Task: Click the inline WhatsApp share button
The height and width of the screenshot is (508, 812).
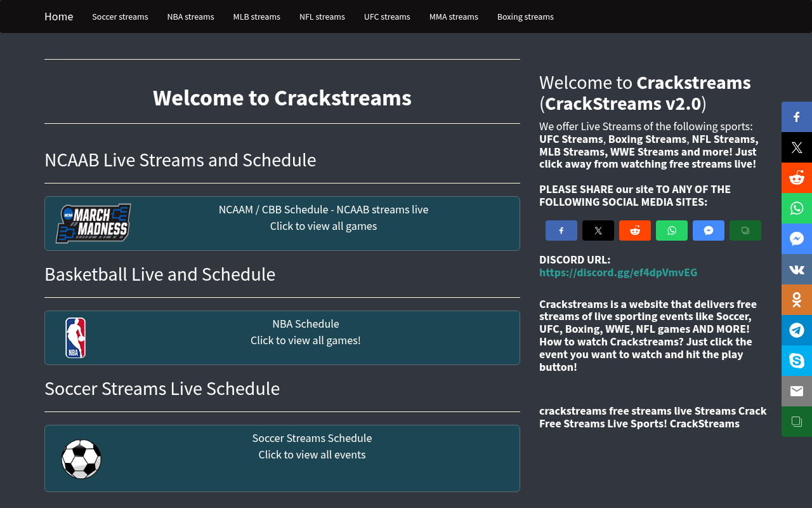Action: 672,231
